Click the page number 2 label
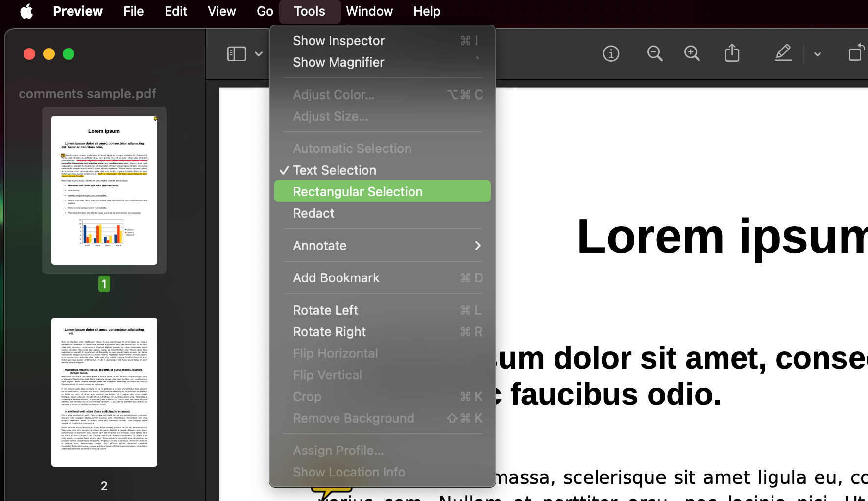The height and width of the screenshot is (501, 868). pyautogui.click(x=104, y=486)
